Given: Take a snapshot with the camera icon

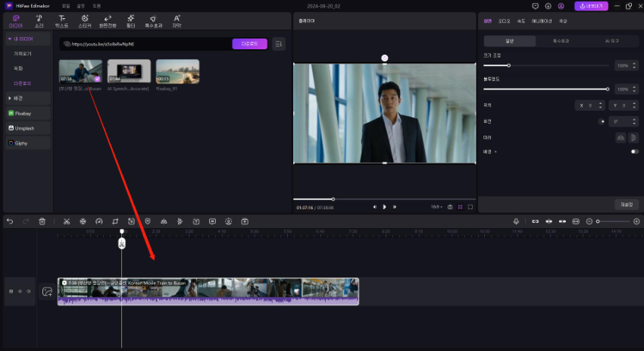Looking at the screenshot, I should 450,206.
